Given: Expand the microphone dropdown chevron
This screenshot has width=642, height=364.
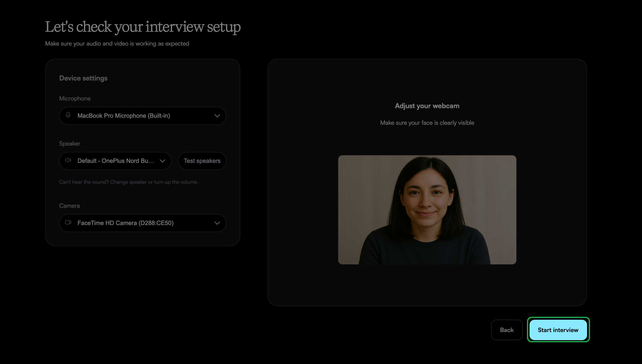Looking at the screenshot, I should click(x=217, y=116).
